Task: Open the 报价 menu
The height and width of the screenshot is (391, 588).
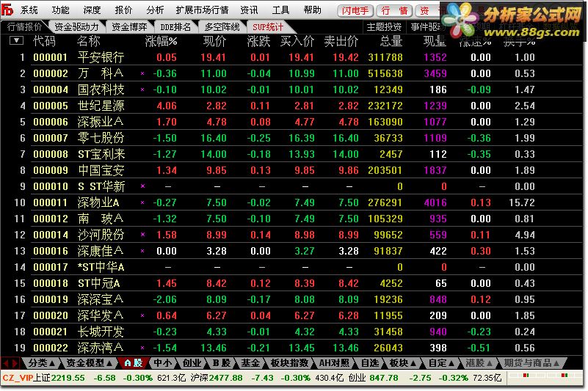Action: [123, 10]
